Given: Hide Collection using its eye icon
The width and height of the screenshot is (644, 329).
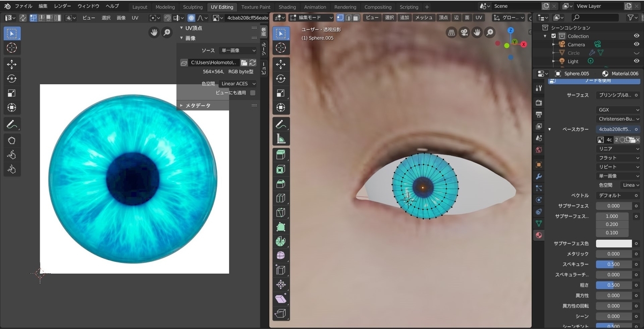Looking at the screenshot, I should point(636,36).
